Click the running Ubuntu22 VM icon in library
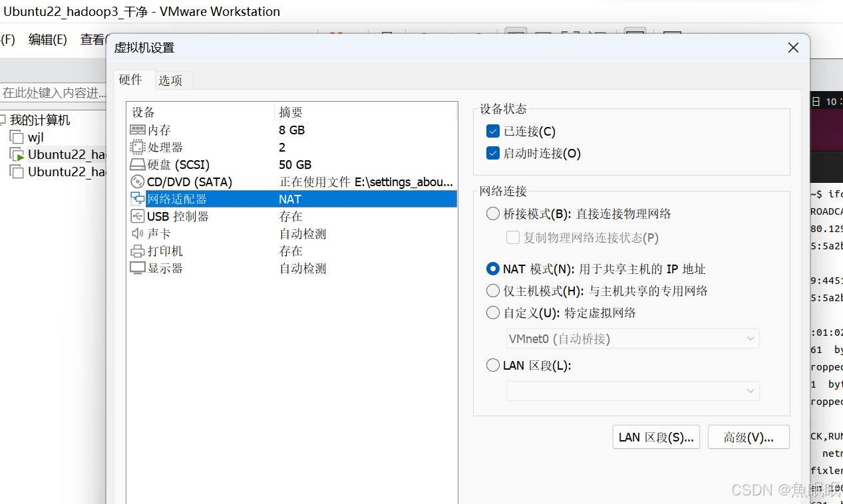This screenshot has width=843, height=504. (x=17, y=155)
